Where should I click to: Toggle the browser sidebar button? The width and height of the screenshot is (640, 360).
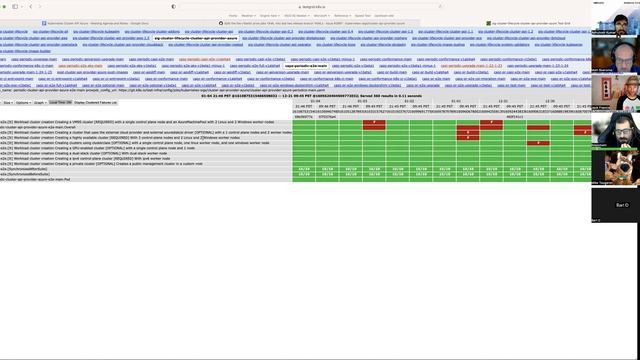point(15,7)
